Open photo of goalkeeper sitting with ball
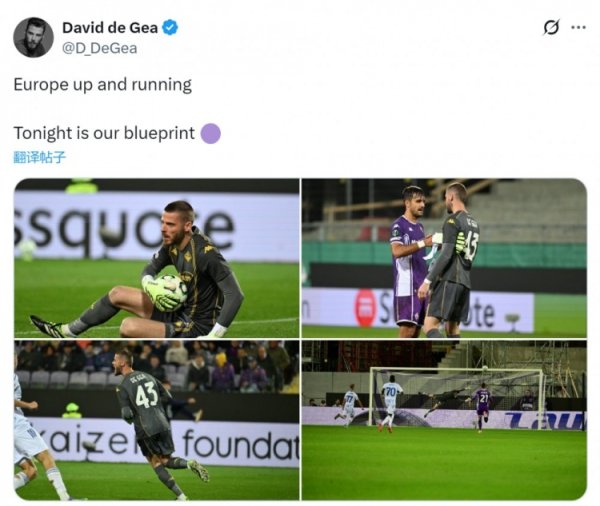The width and height of the screenshot is (600, 506). pos(157,258)
